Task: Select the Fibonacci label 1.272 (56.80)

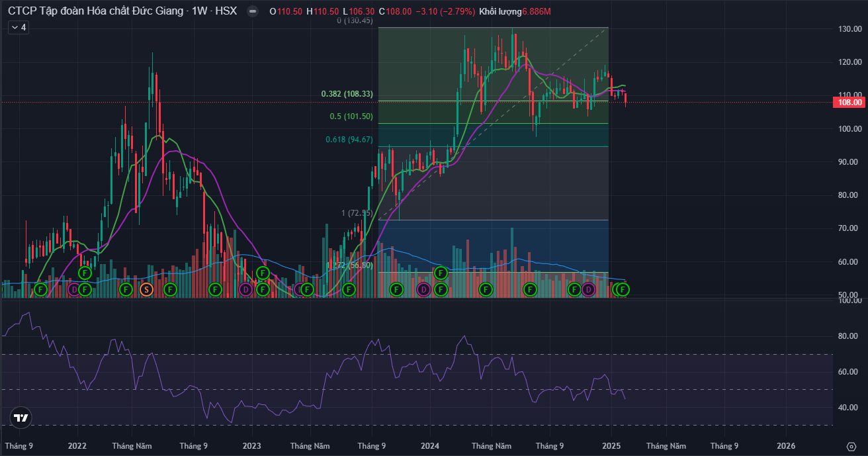Action: tap(351, 265)
